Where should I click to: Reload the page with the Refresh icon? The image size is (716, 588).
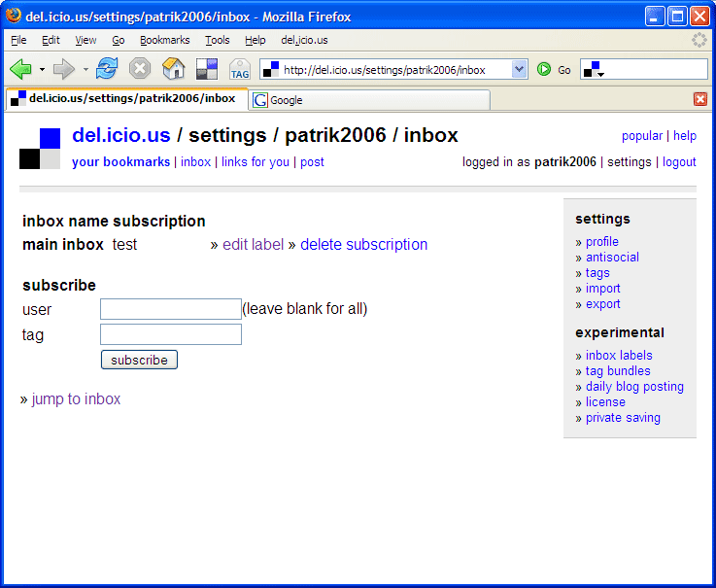point(107,69)
